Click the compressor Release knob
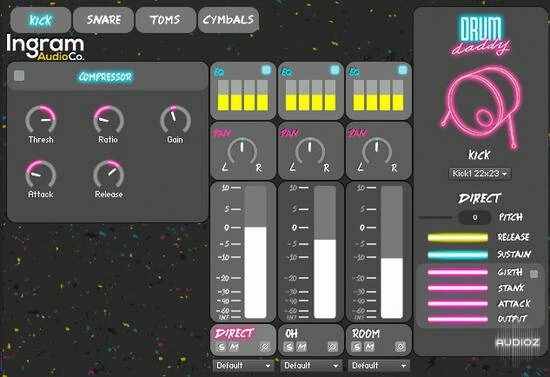The height and width of the screenshot is (377, 550). [108, 175]
